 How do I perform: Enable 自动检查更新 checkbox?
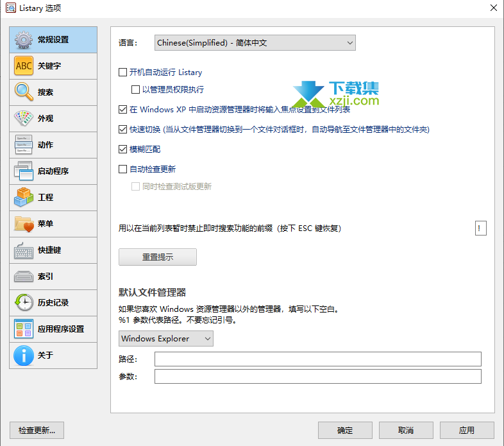coord(122,169)
